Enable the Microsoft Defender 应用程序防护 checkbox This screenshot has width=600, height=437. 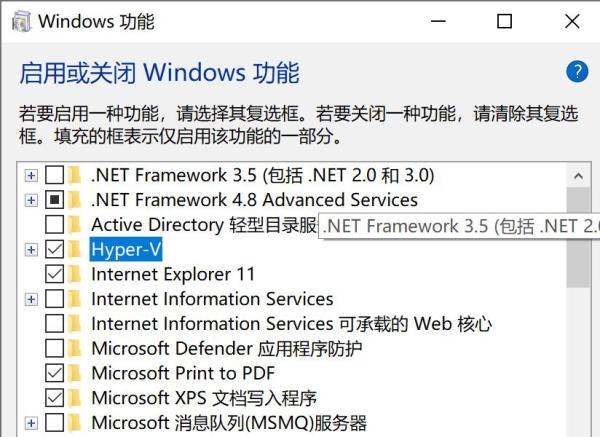[55, 348]
